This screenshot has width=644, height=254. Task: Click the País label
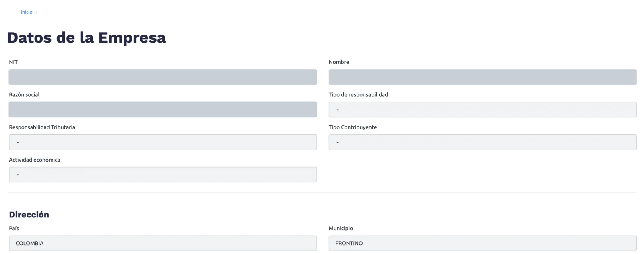[x=14, y=228]
